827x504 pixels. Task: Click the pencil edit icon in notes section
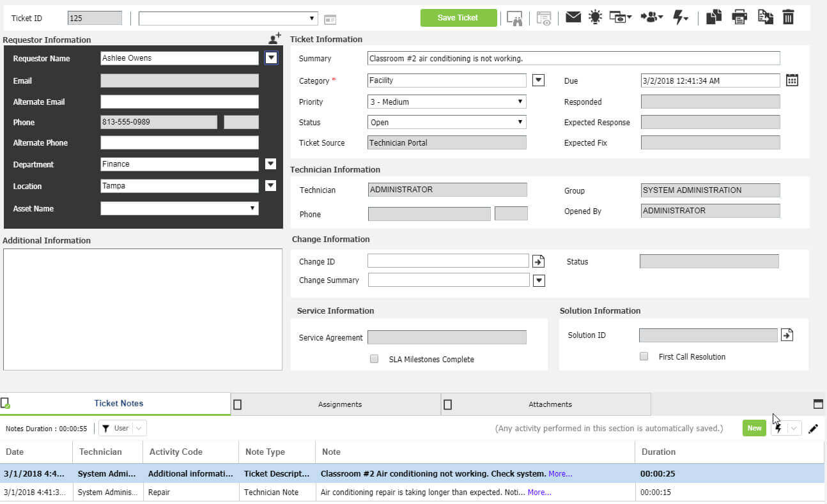pos(813,429)
